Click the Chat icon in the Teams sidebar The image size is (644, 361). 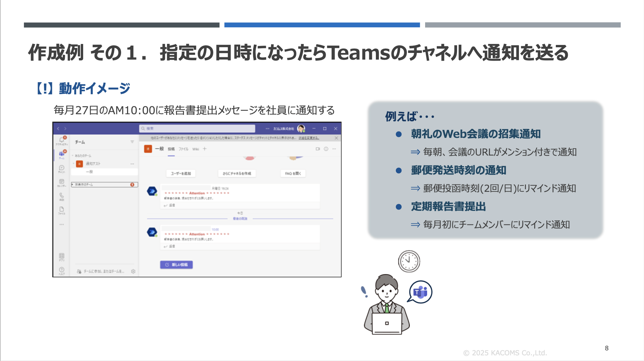62,168
